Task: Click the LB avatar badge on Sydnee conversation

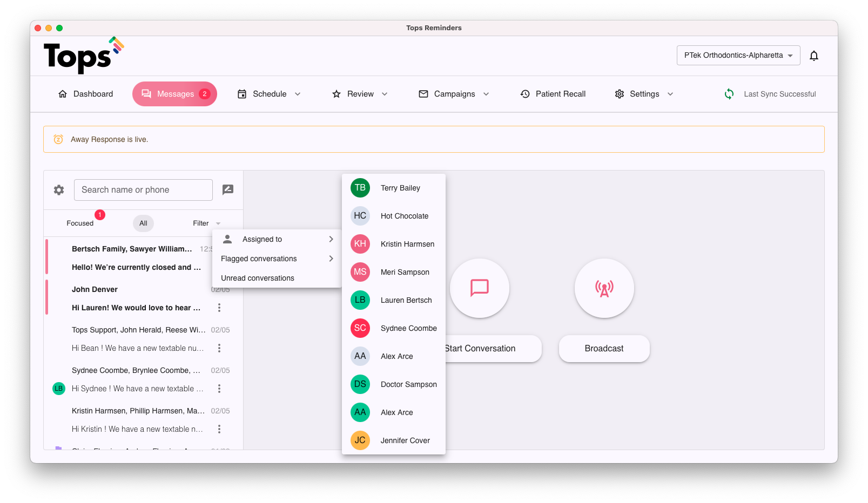Action: point(58,389)
